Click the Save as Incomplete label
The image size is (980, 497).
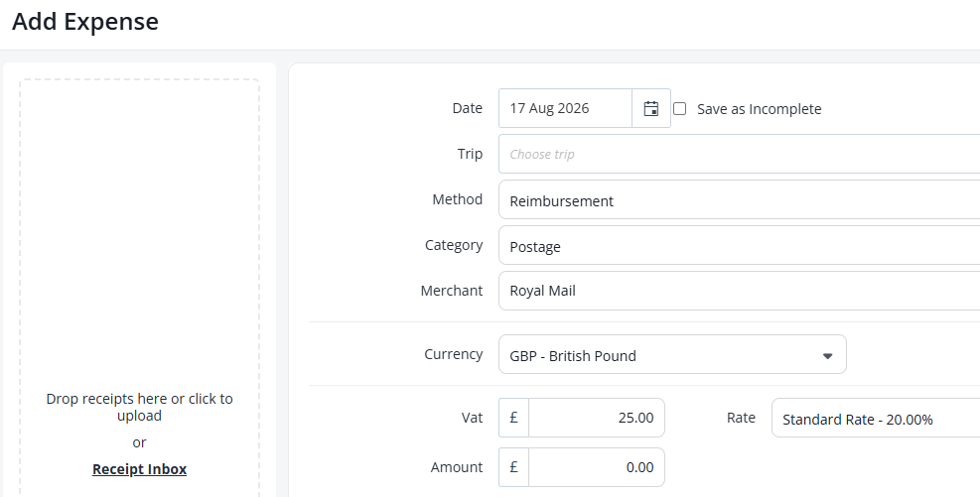point(759,109)
